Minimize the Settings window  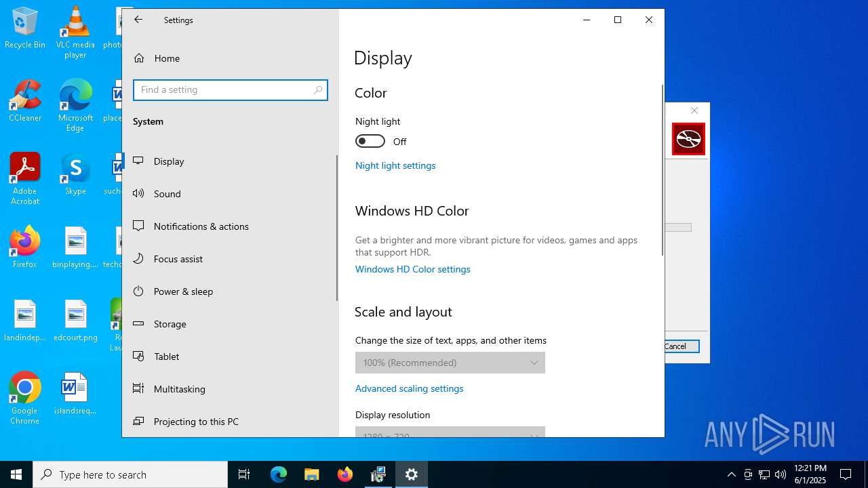pos(587,20)
